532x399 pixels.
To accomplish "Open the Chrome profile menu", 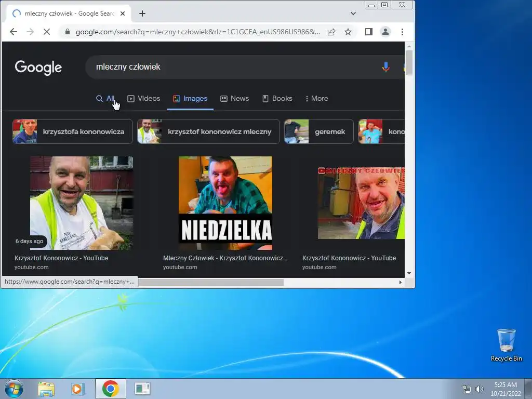I will point(385,32).
